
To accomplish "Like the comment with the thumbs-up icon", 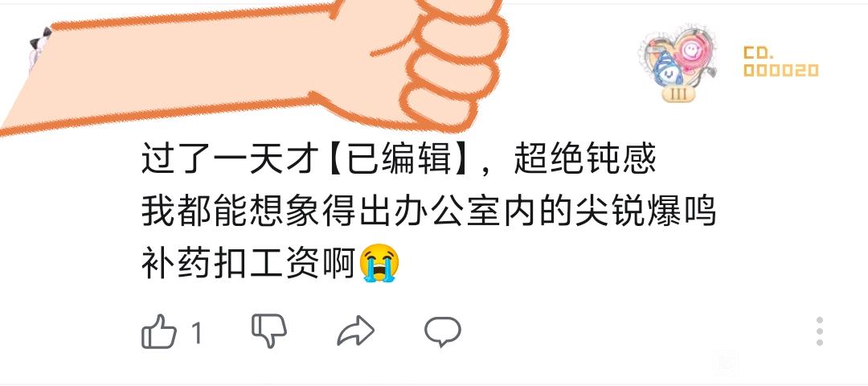I will click(159, 331).
